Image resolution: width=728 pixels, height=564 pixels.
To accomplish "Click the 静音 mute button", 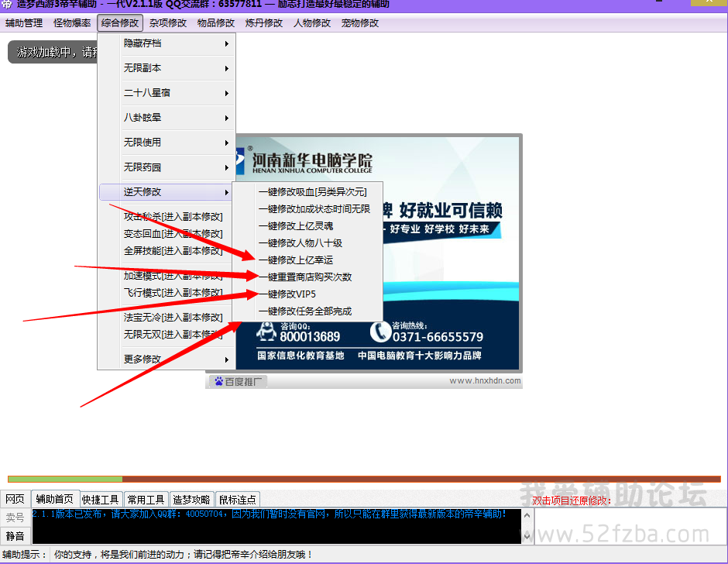I will coord(15,535).
